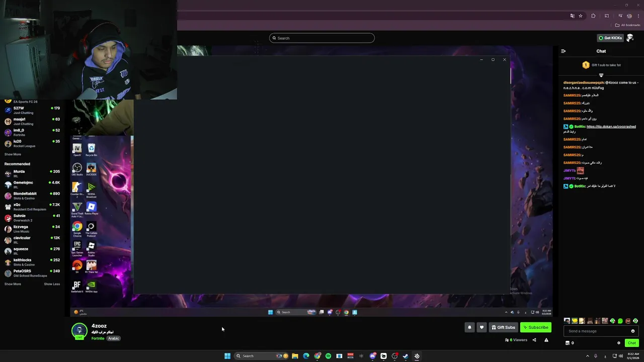Open Gemelojmc recommended channel
Viewport: 644px width, 362px height.
(x=32, y=185)
